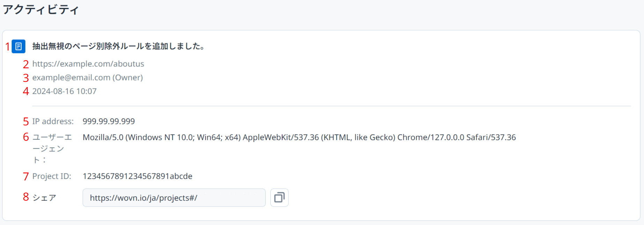Open the https://example.com/aboutus link
The width and height of the screenshot is (644, 225).
click(x=88, y=64)
